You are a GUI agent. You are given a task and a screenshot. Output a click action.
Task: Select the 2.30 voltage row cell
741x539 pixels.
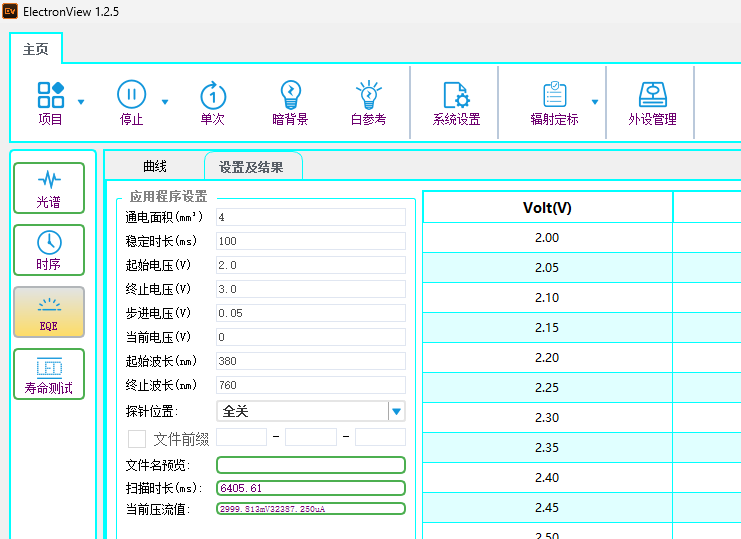547,418
